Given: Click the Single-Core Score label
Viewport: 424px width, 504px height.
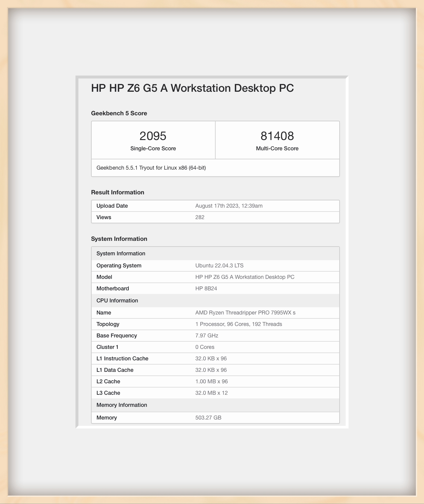Looking at the screenshot, I should point(153,148).
